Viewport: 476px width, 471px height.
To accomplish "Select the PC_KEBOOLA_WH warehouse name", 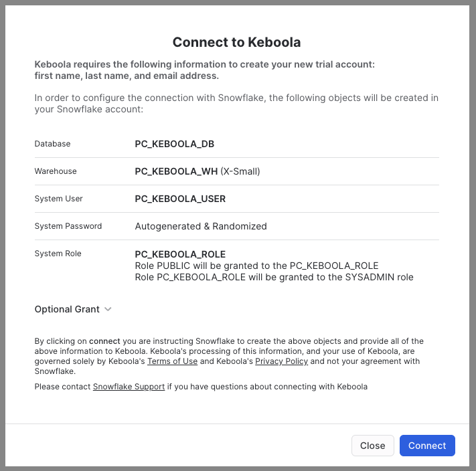I will pos(176,171).
